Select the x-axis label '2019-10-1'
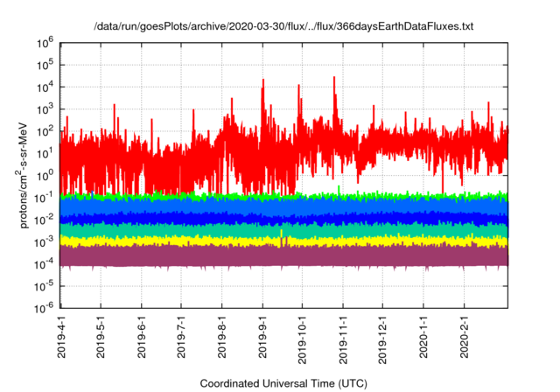560x392 pixels. 302,339
